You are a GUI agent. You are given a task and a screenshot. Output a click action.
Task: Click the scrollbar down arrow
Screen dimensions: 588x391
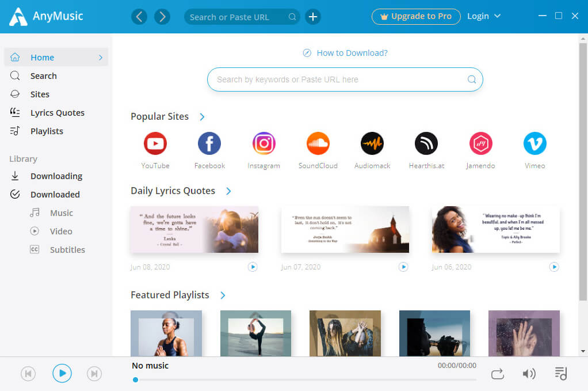(x=583, y=351)
